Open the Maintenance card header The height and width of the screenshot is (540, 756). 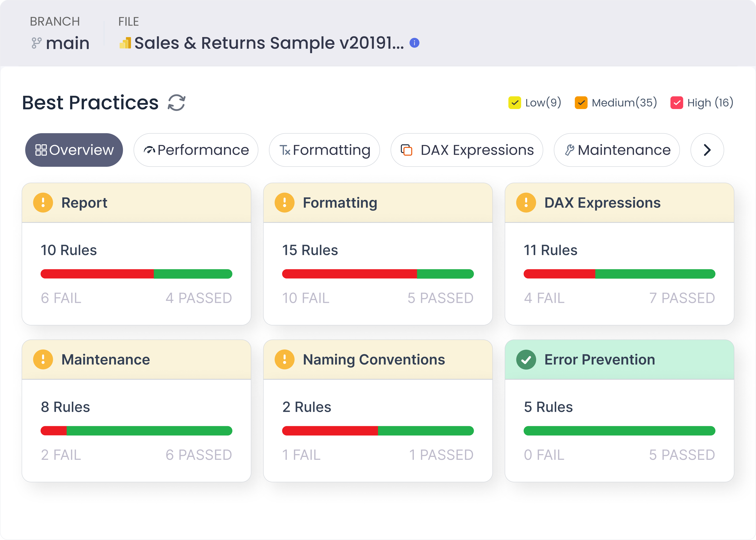tap(106, 359)
